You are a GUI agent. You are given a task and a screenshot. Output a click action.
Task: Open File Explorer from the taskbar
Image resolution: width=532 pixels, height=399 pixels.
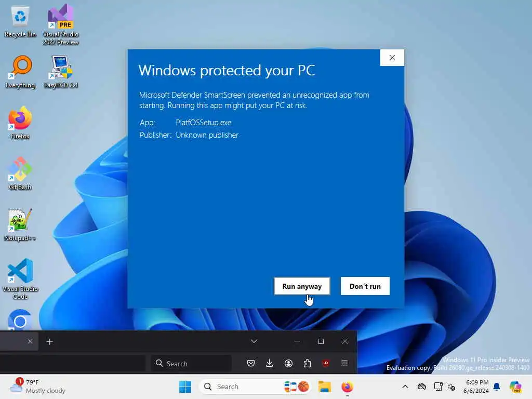[324, 387]
